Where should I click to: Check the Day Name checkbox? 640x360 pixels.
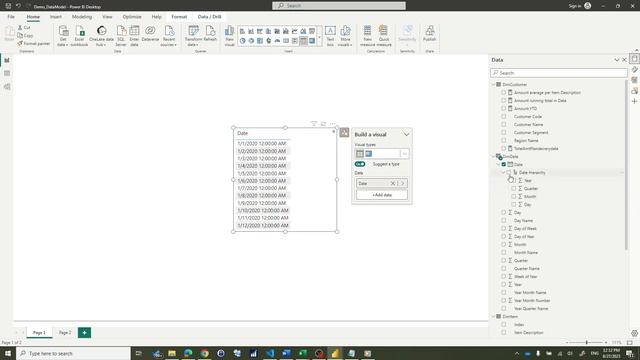(504, 220)
